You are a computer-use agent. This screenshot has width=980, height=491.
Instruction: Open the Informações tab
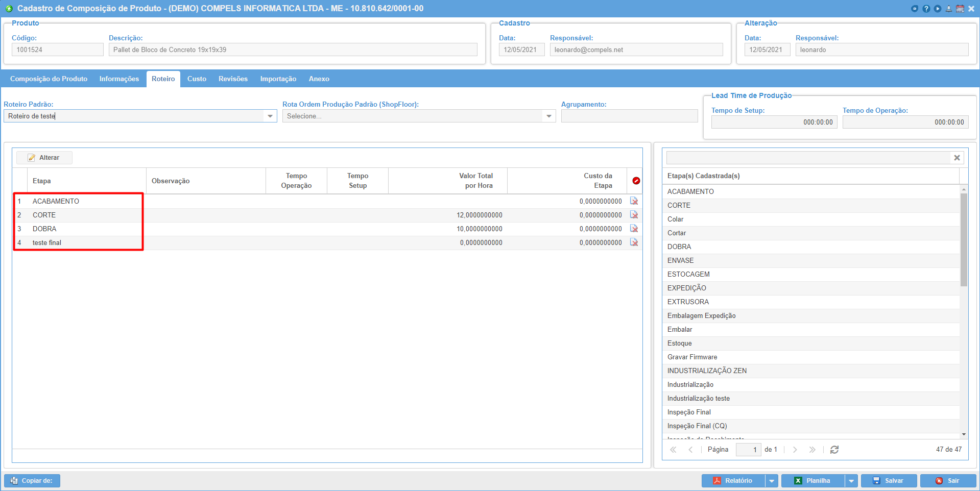click(119, 79)
